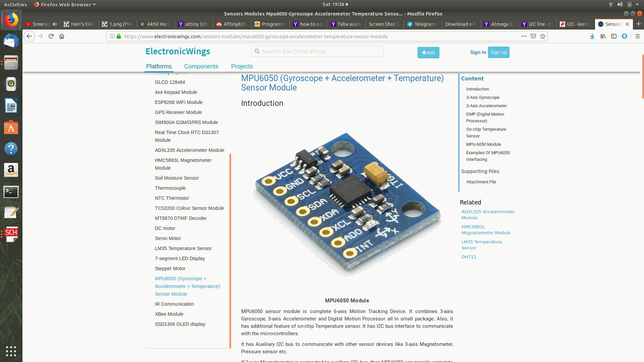The image size is (644, 362).
Task: Open Terminal from the Ubuntu dock
Action: [11, 192]
